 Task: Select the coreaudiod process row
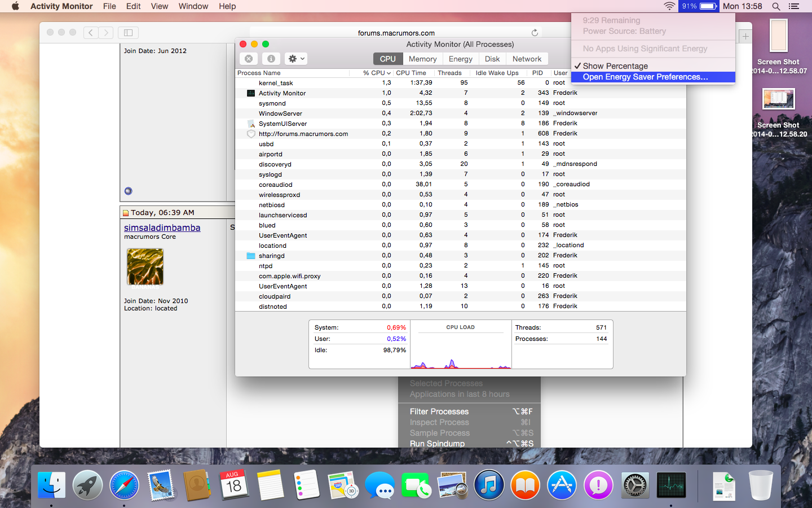point(461,185)
